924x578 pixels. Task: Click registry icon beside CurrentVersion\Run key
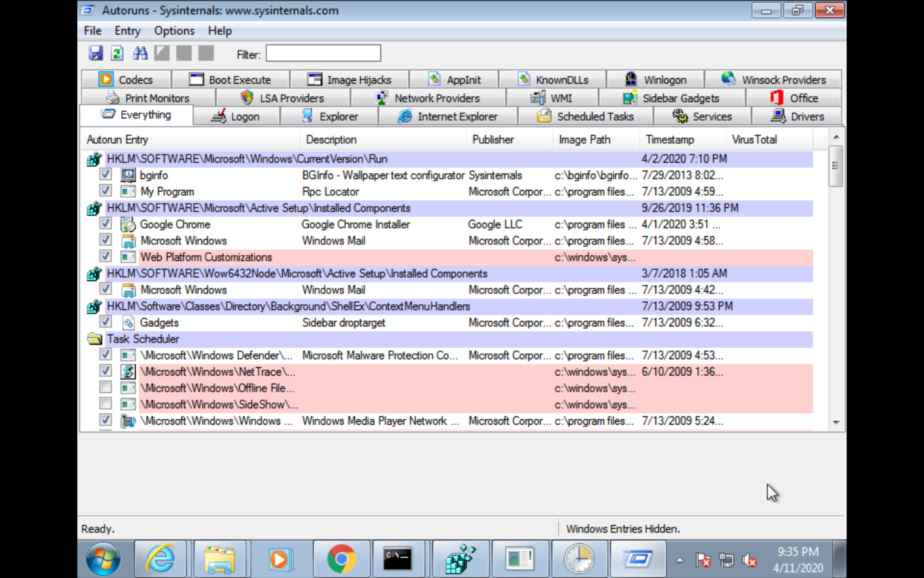click(94, 159)
